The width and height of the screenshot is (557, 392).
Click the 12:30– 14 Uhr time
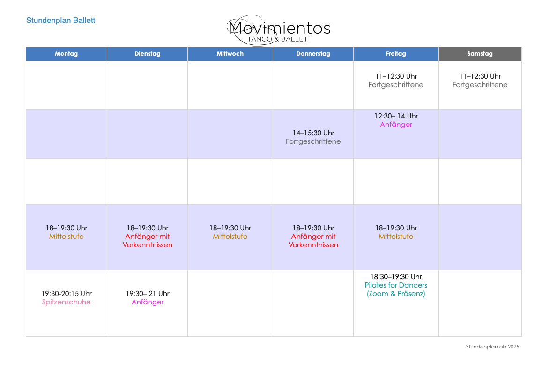(396, 116)
